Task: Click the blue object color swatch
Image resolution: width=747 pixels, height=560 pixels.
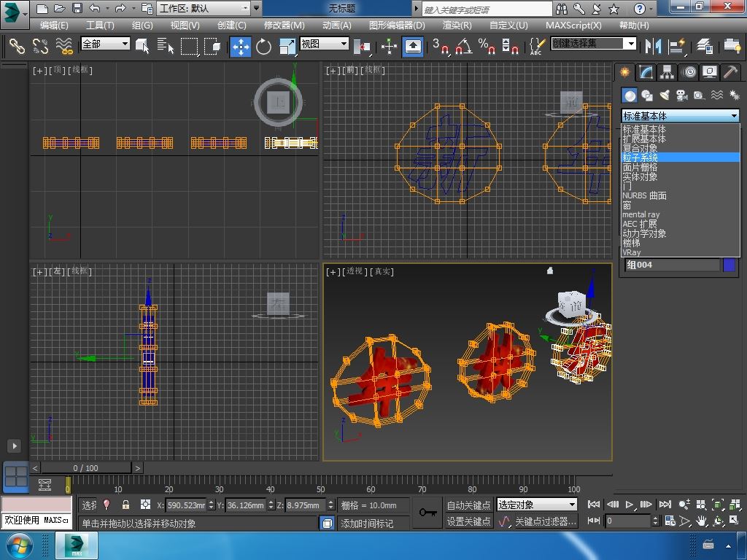Action: [729, 265]
